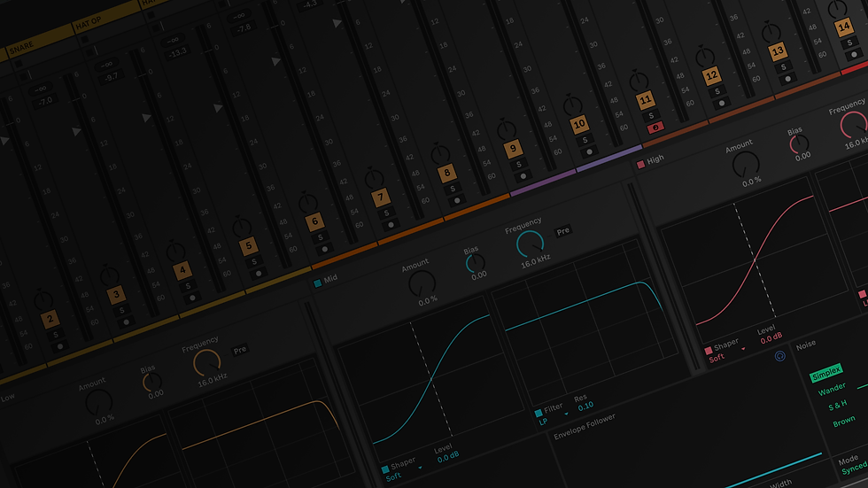This screenshot has width=868, height=488.
Task: Deactivate track 8 with its number button
Action: click(446, 173)
